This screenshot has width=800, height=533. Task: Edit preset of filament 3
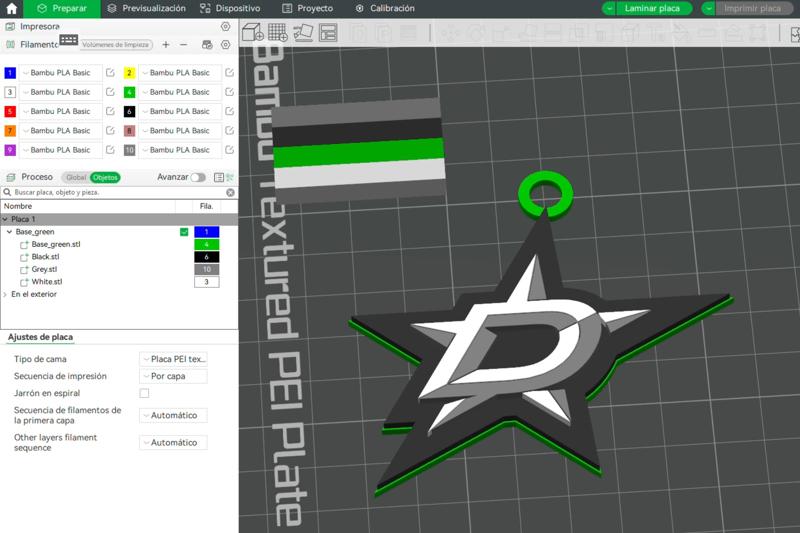click(110, 92)
